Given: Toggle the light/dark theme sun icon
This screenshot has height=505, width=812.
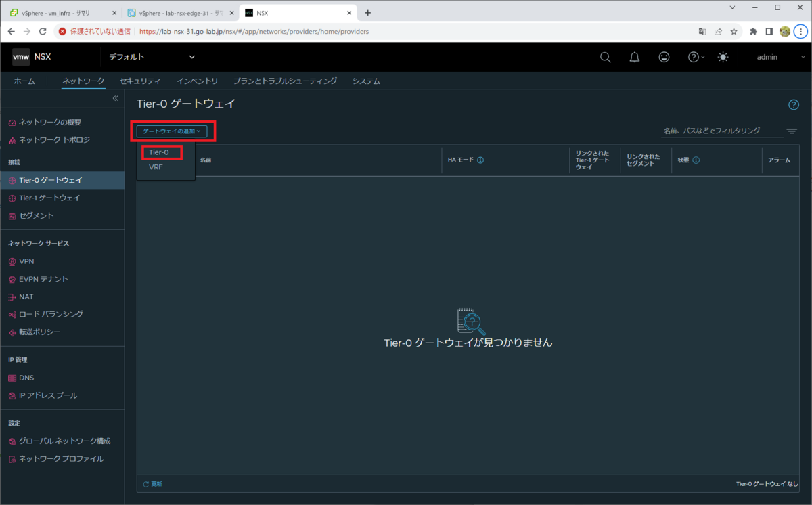Looking at the screenshot, I should pos(723,57).
